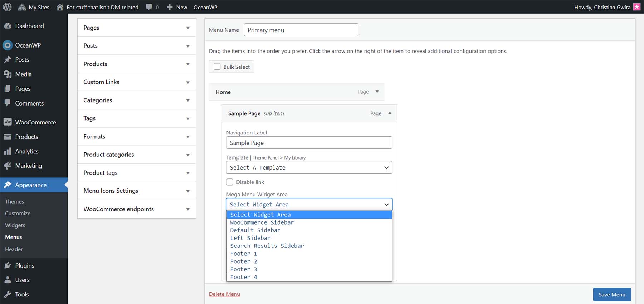Choose WooCommerce Sidebar from widget list

(262, 222)
